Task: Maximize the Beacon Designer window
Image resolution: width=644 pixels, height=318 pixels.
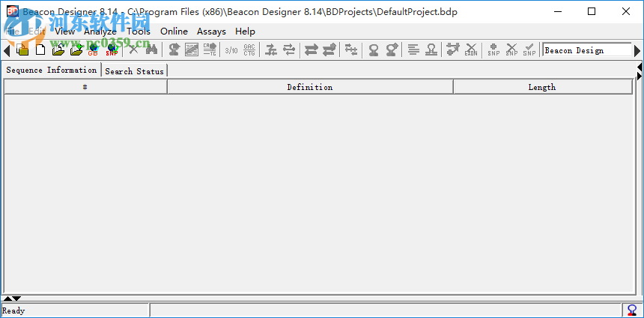Action: pyautogui.click(x=592, y=11)
